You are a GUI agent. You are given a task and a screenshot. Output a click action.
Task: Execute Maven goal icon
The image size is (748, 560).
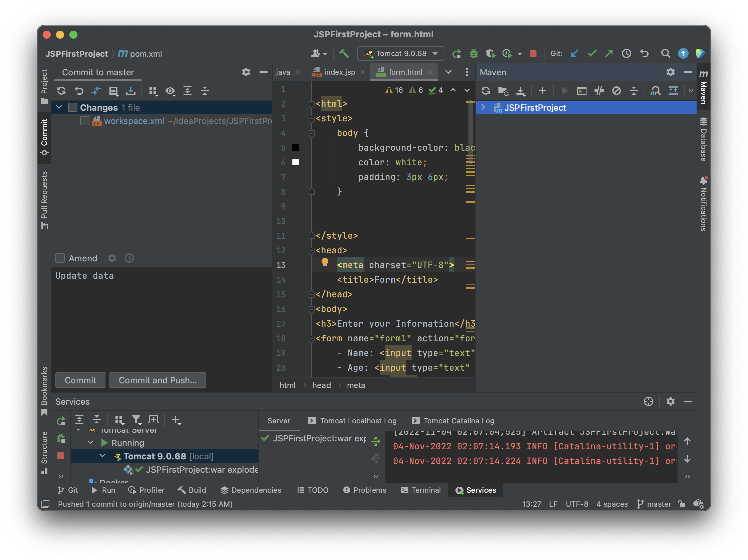(582, 91)
